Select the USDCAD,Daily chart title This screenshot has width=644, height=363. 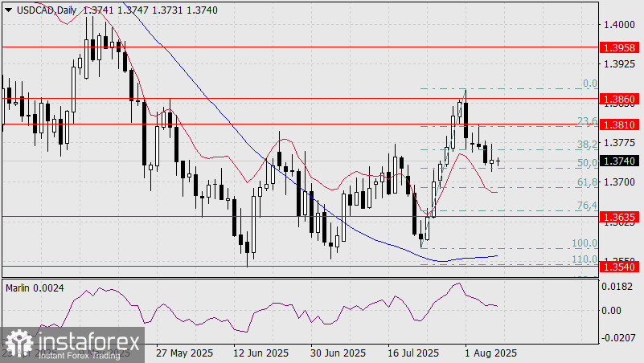click(47, 10)
